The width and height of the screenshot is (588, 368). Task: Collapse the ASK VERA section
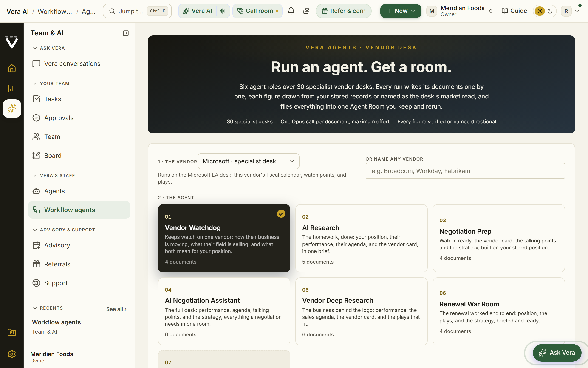pyautogui.click(x=49, y=48)
